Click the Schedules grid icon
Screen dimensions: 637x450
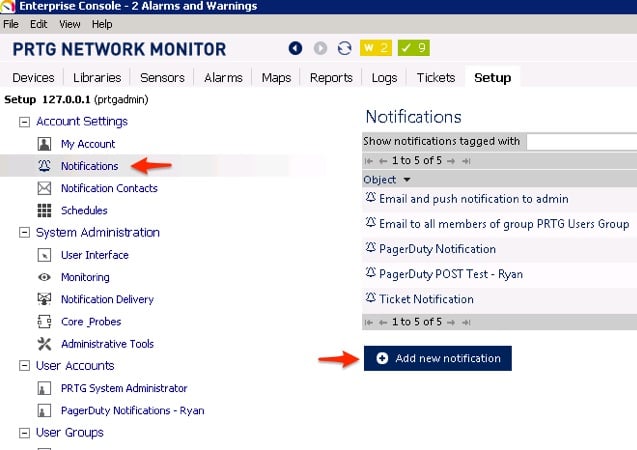[44, 211]
